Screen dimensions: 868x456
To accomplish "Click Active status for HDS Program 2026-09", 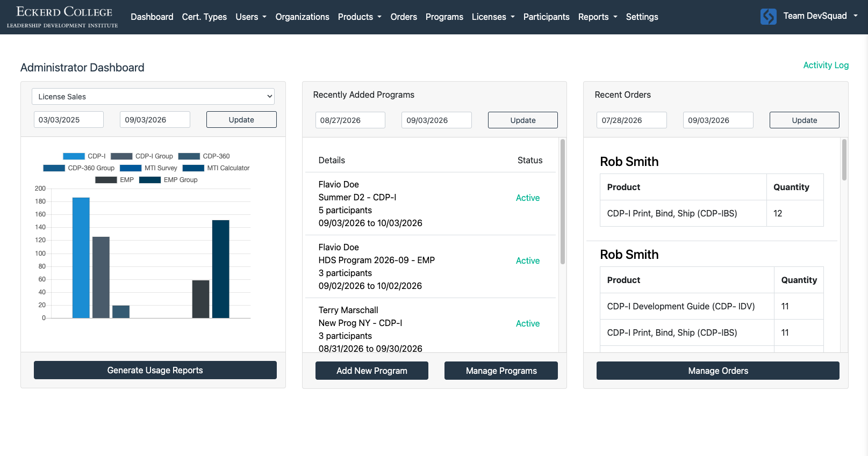I will click(x=528, y=260).
